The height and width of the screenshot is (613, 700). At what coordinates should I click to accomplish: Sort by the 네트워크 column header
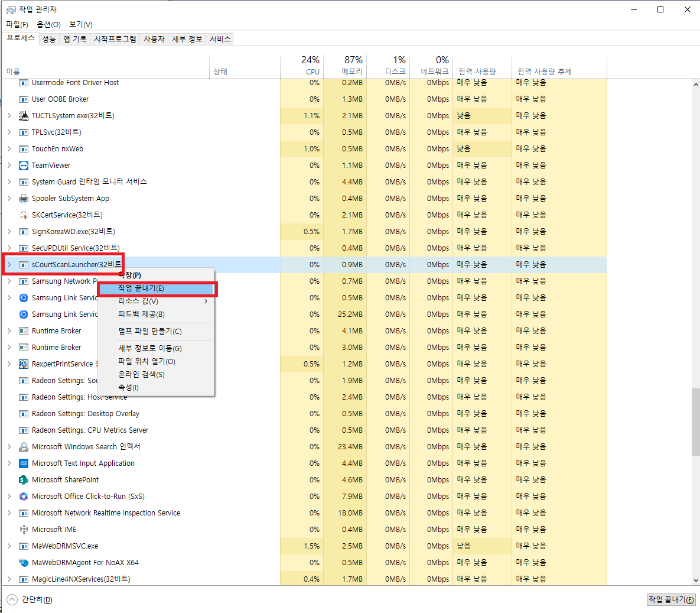(431, 66)
